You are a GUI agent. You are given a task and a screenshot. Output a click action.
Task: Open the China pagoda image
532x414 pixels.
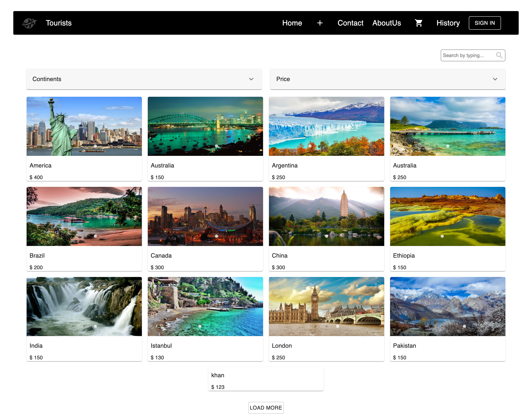pos(326,216)
